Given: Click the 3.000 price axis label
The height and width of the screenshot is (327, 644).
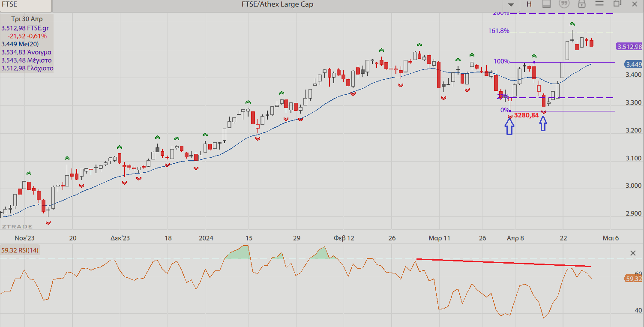Looking at the screenshot, I should pyautogui.click(x=634, y=186).
